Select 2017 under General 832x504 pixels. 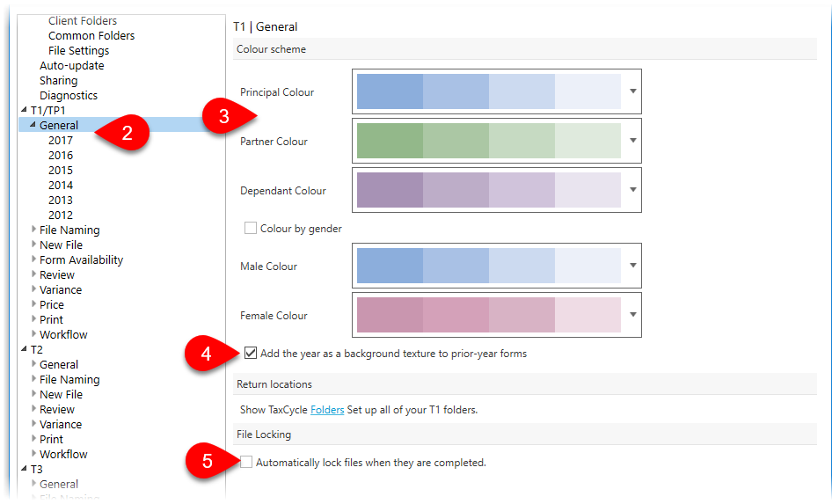point(61,140)
